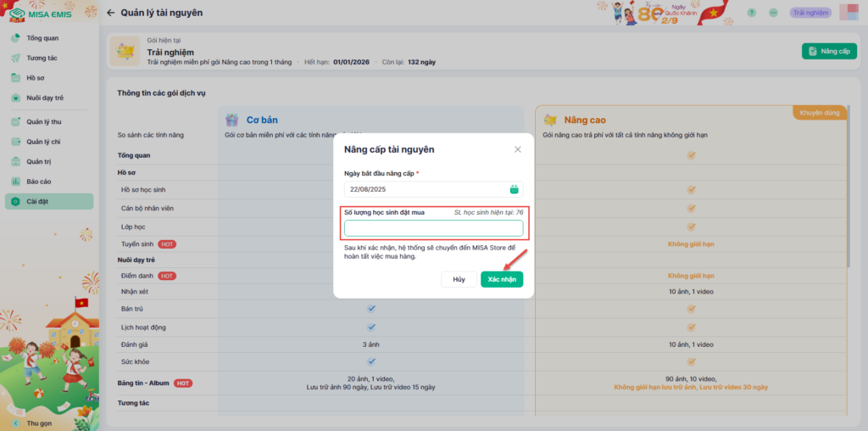
Task: Click the Báo cáo chart icon
Action: point(16,182)
